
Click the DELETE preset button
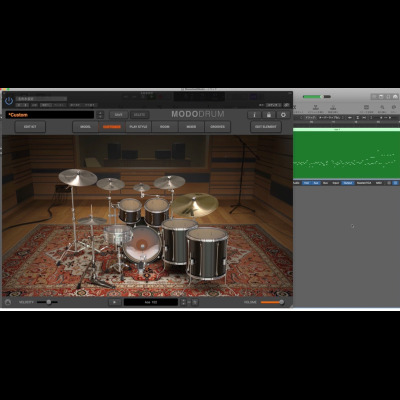pyautogui.click(x=139, y=115)
